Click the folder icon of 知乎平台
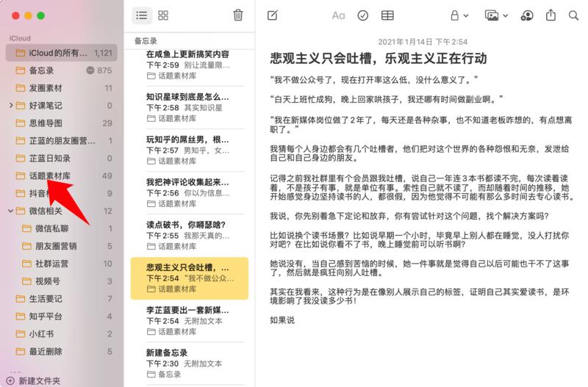Viewport: 588px width, 387px height. click(21, 317)
